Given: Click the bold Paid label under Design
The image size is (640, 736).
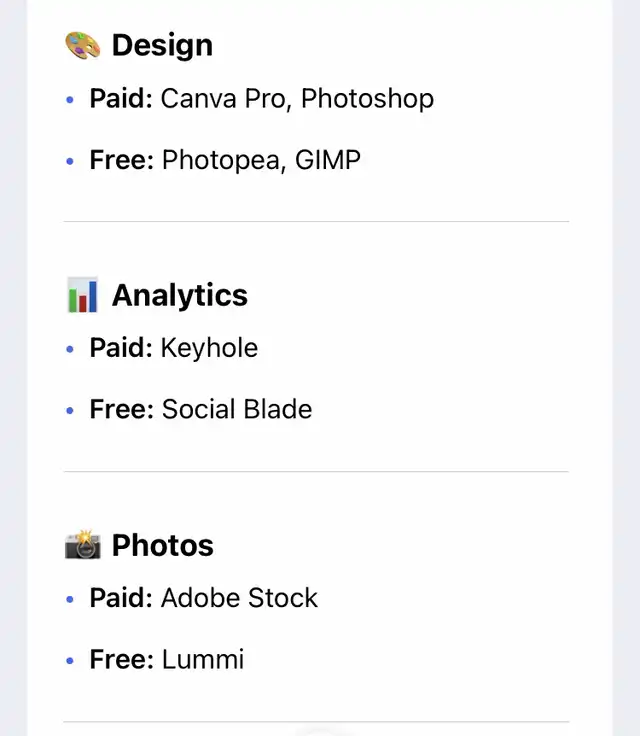Looking at the screenshot, I should coord(121,98).
